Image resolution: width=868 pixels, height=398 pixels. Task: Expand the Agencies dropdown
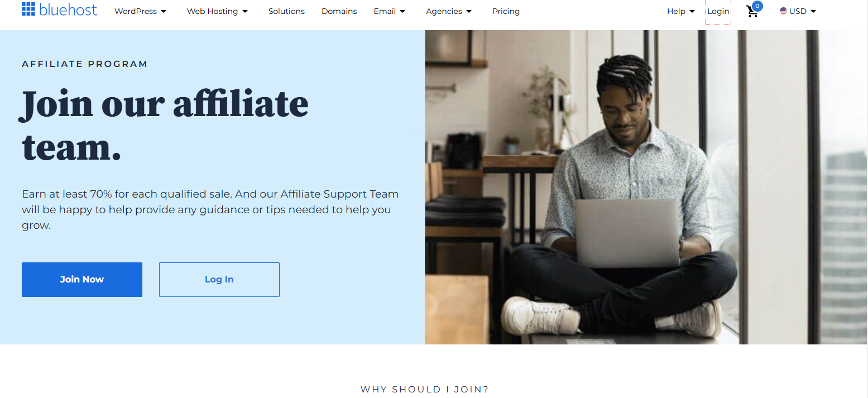449,11
